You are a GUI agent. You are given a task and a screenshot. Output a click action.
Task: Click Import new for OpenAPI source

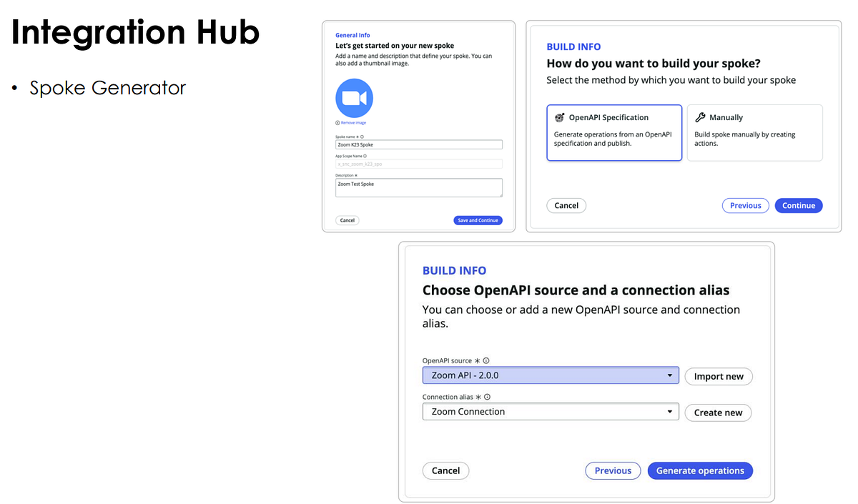[719, 376]
